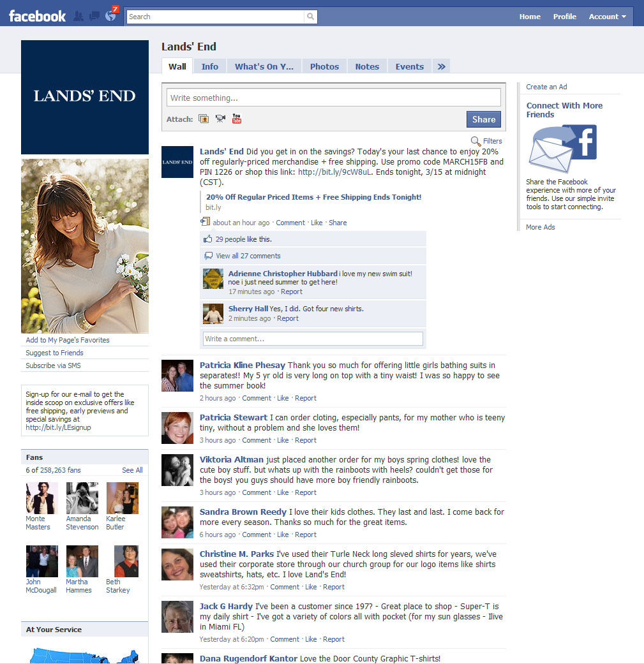Open Beth Starkey fan photo
Image resolution: width=644 pixels, height=664 pixels.
coord(126,561)
